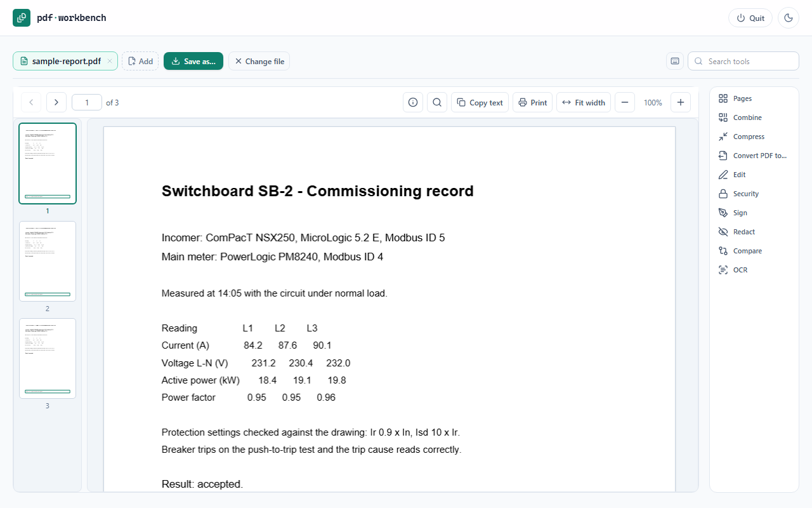Click the 100% zoom level value
Viewport: 812px width, 508px height.
click(x=653, y=102)
